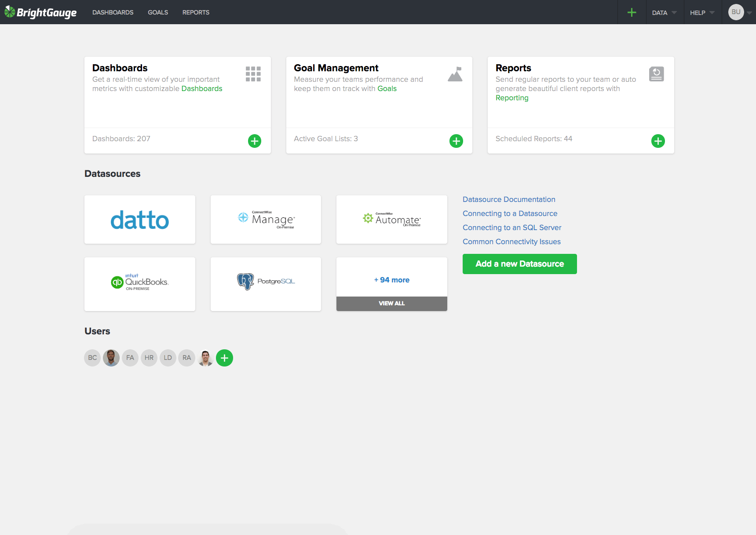Expand the HELP dropdown
Viewport: 756px width, 535px height.
coord(702,12)
